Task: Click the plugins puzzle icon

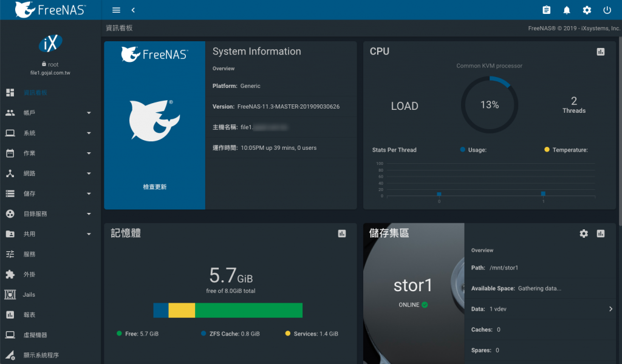Action: pos(10,274)
